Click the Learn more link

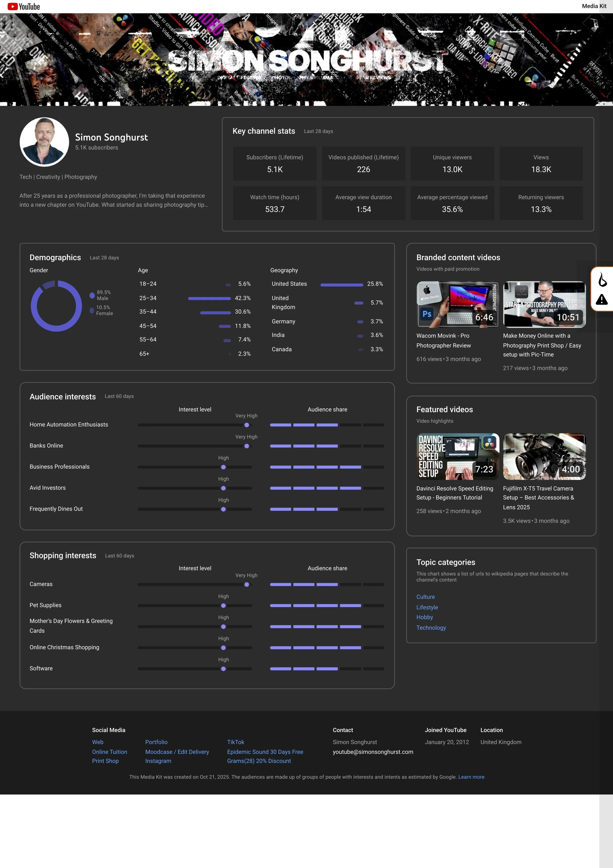471,777
